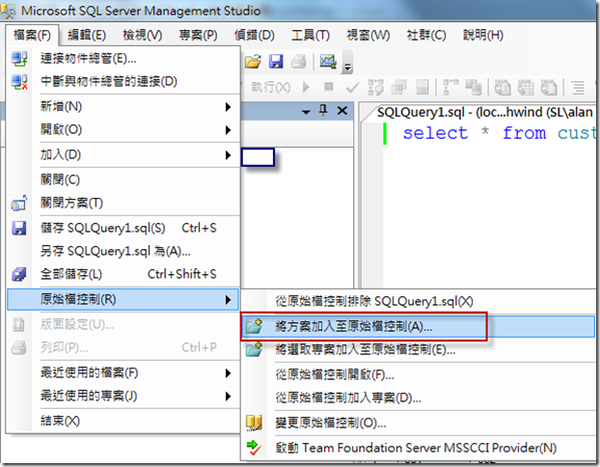Expand the 原始檔控制(R) submenu
The image size is (600, 467).
tap(123, 299)
